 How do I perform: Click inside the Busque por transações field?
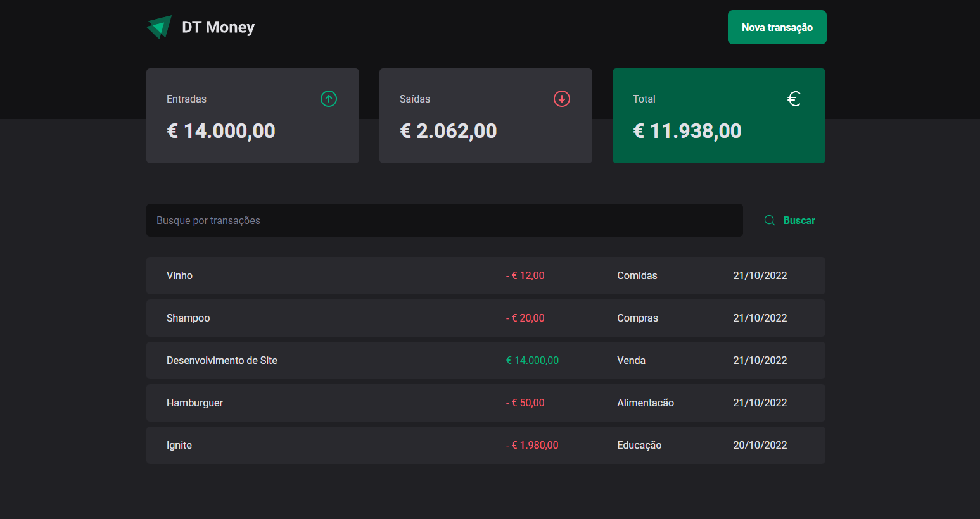tap(443, 220)
